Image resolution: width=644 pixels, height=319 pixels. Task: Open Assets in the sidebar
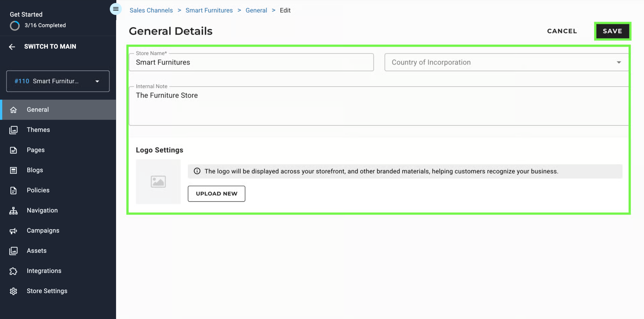58,251
